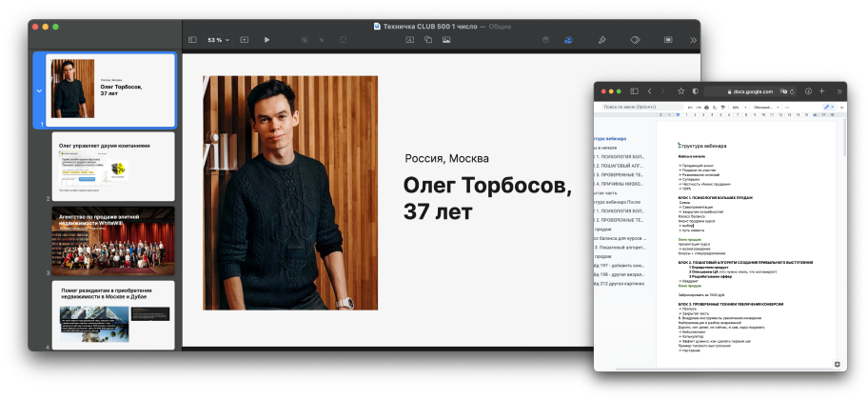The width and height of the screenshot is (868, 400).
Task: Click the Google Docs menu search field
Action: pos(641,107)
